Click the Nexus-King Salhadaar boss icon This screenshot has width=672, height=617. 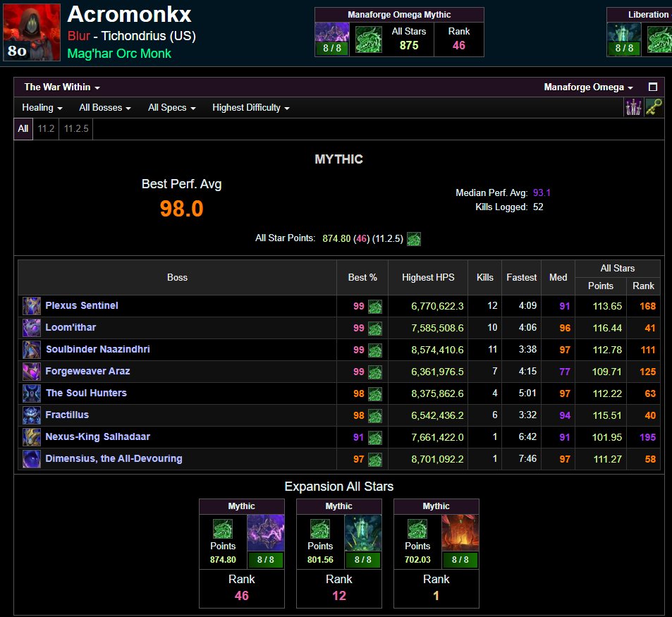click(x=32, y=437)
